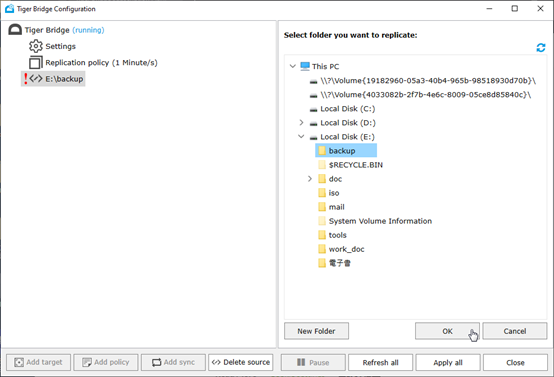The height and width of the screenshot is (377, 554).
Task: Click the red warning mark on E:\backup
Action: pyautogui.click(x=25, y=78)
